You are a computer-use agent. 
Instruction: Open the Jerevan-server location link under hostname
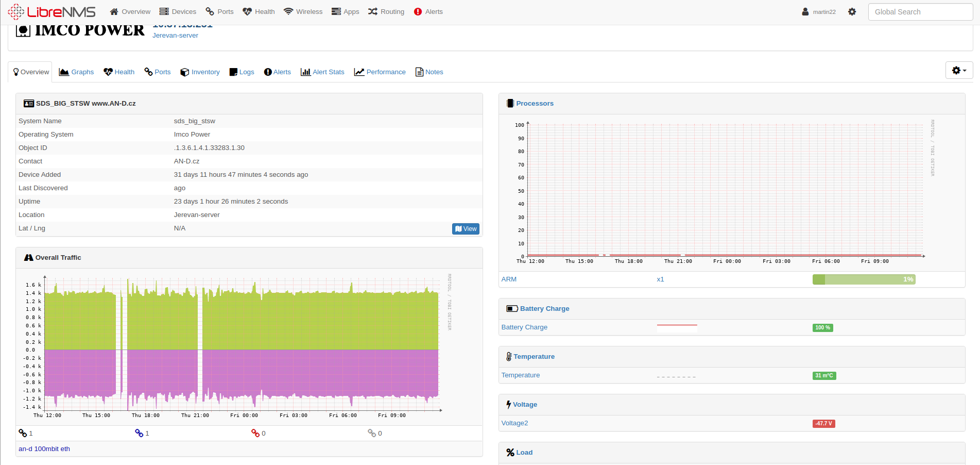click(x=175, y=36)
